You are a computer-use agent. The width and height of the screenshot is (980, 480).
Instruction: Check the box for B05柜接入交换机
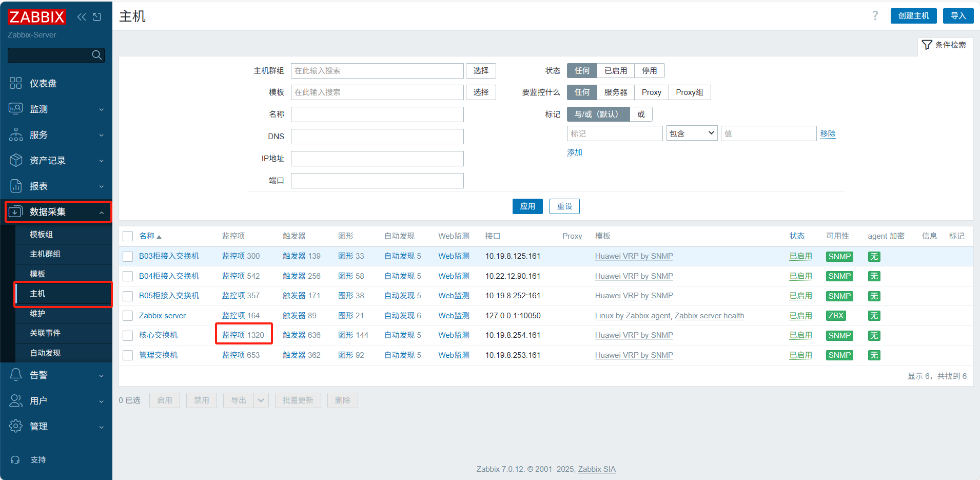[x=128, y=296]
